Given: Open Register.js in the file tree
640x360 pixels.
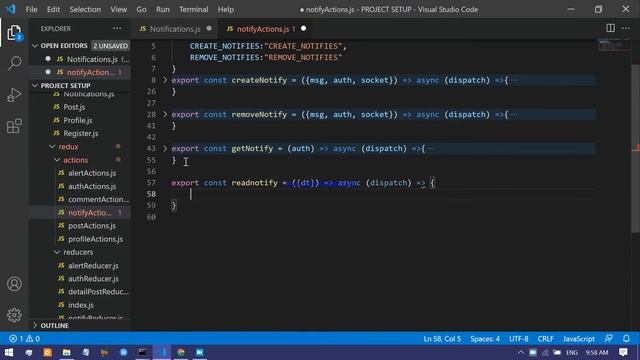Looking at the screenshot, I should click(80, 133).
